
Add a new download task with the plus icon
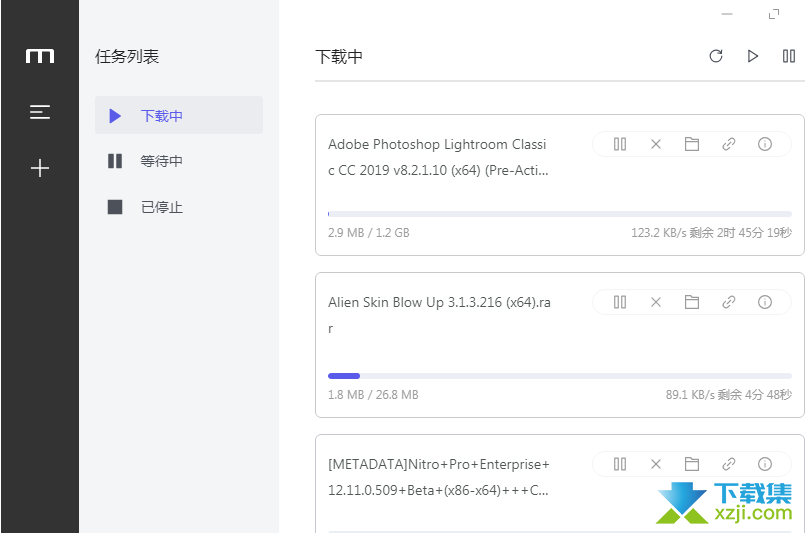click(40, 168)
